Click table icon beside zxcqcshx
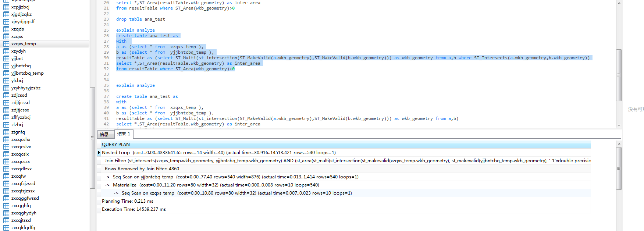The height and width of the screenshot is (231, 644). pyautogui.click(x=6, y=139)
